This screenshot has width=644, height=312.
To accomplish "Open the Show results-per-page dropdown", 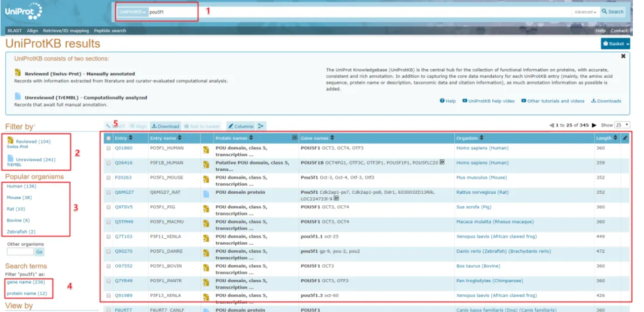I will click(622, 125).
